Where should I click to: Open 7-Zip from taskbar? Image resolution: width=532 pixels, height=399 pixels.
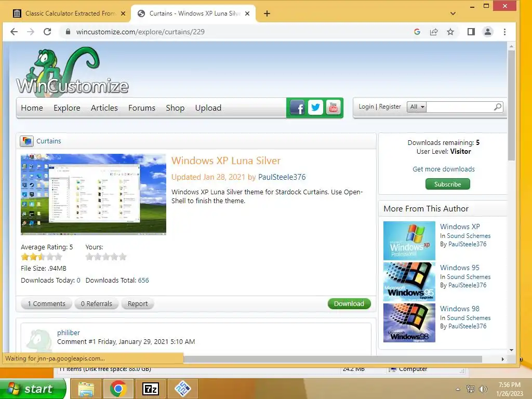tap(150, 389)
